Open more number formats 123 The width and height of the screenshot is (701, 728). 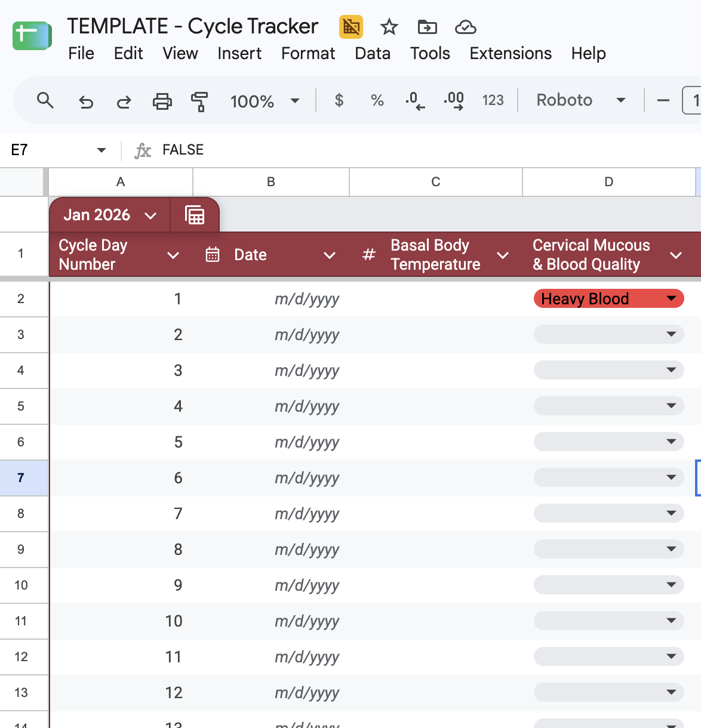493,100
